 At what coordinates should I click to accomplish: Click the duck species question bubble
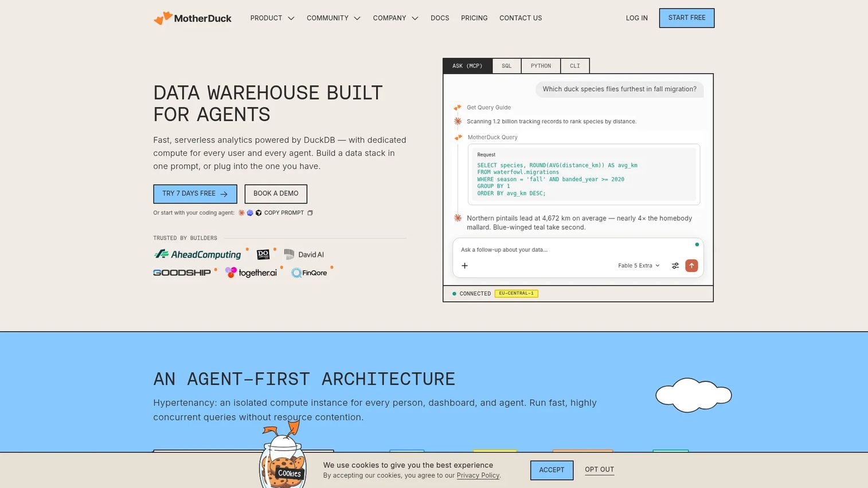point(620,89)
